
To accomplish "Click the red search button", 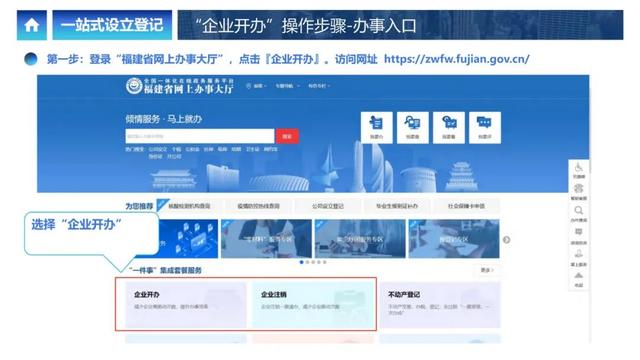I will click(x=287, y=136).
